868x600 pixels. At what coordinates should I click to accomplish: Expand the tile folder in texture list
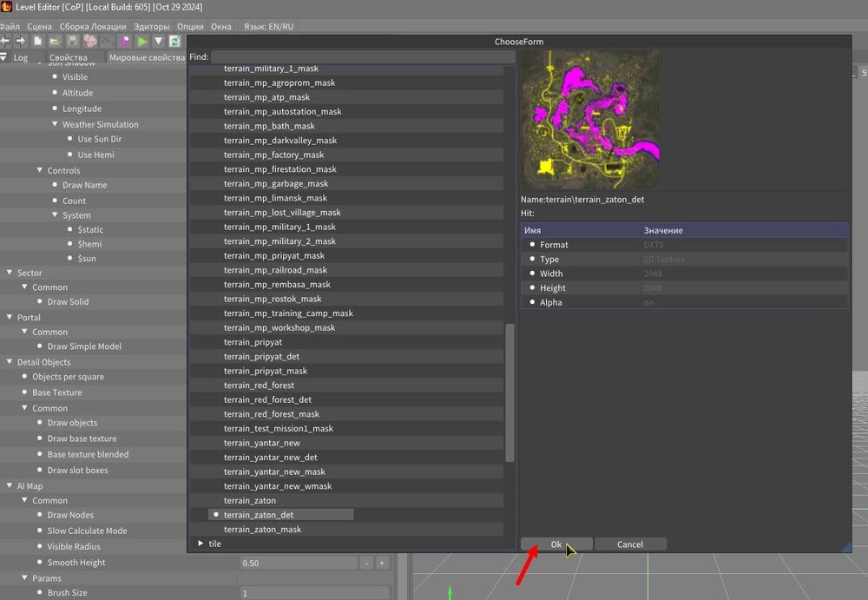(x=201, y=544)
